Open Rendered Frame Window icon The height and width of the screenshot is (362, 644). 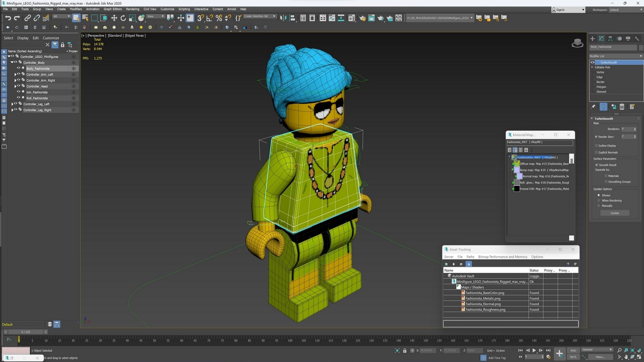click(372, 18)
